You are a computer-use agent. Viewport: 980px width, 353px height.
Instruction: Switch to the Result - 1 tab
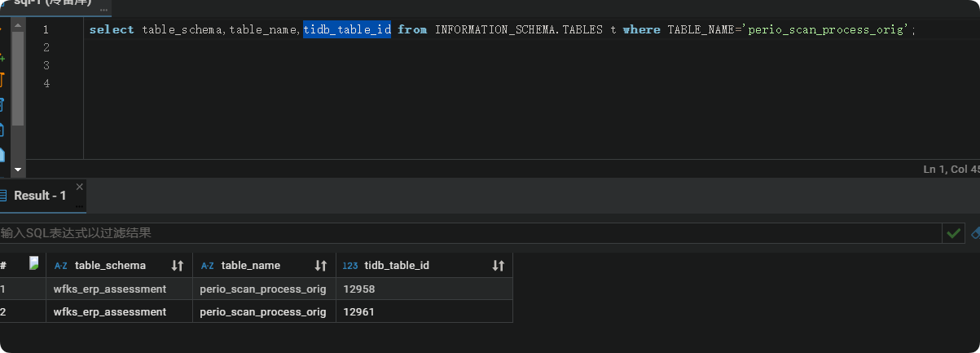(x=39, y=196)
